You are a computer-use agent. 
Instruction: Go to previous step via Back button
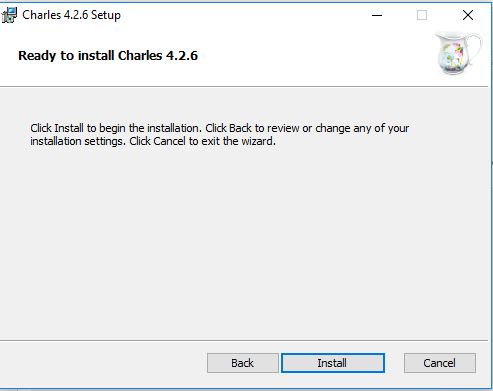tap(243, 363)
